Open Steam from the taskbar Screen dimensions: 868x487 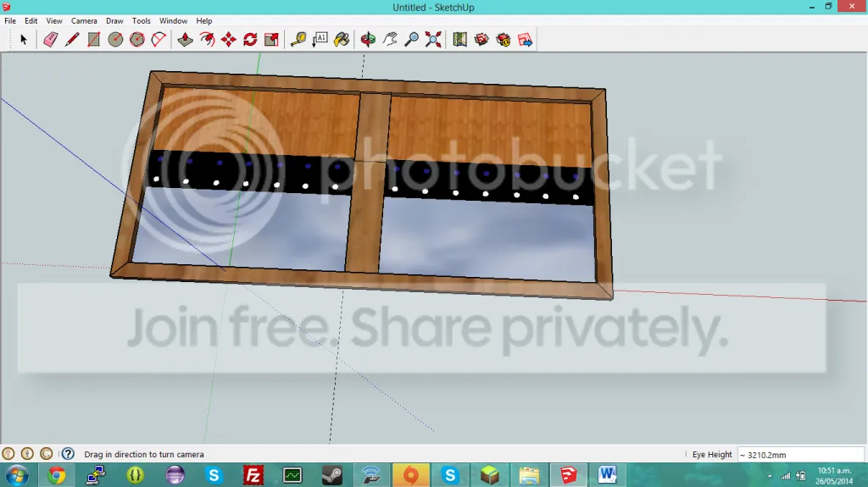point(332,475)
